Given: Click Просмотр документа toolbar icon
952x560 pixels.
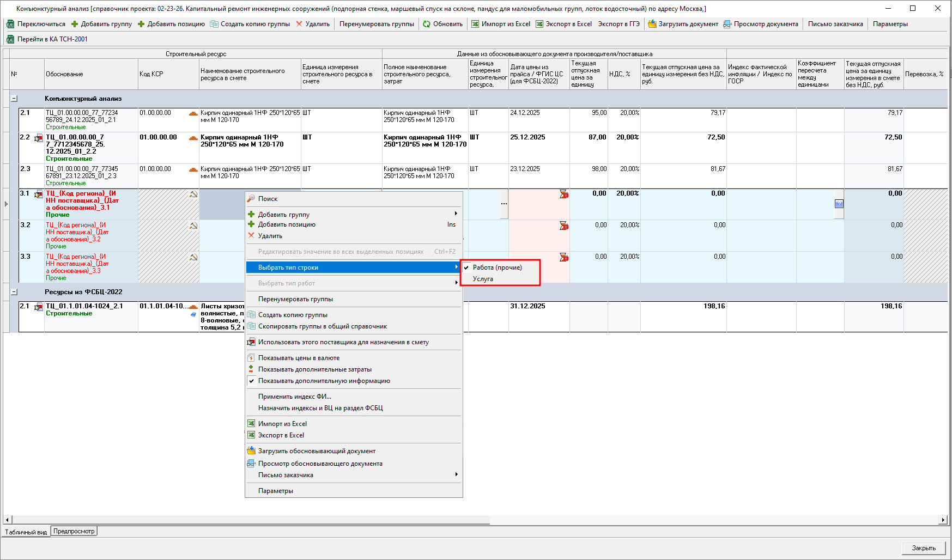Looking at the screenshot, I should (727, 24).
